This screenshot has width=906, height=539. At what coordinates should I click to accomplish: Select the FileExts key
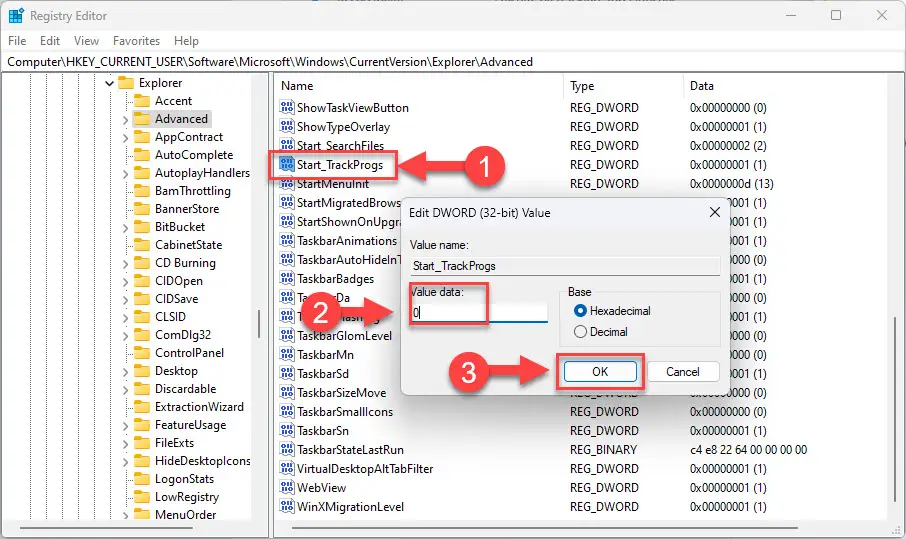(174, 443)
